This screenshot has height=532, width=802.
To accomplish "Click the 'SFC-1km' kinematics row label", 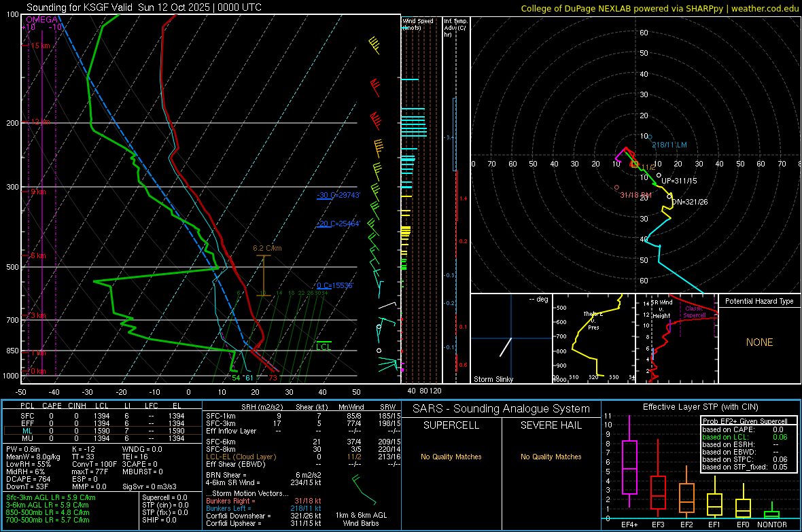I will point(221,416).
